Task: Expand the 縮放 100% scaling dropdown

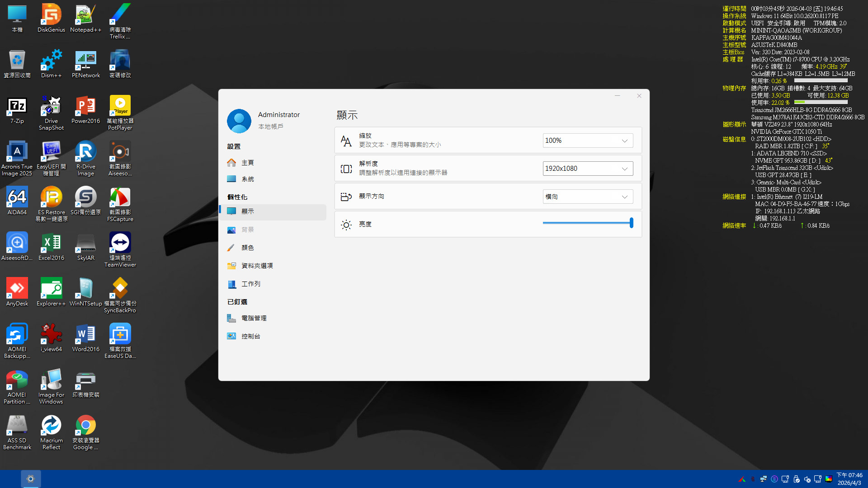Action: point(587,141)
